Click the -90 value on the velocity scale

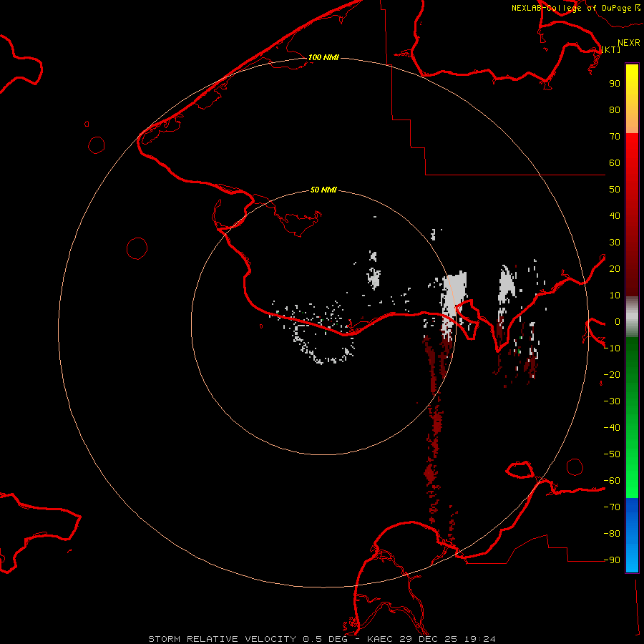[612, 560]
